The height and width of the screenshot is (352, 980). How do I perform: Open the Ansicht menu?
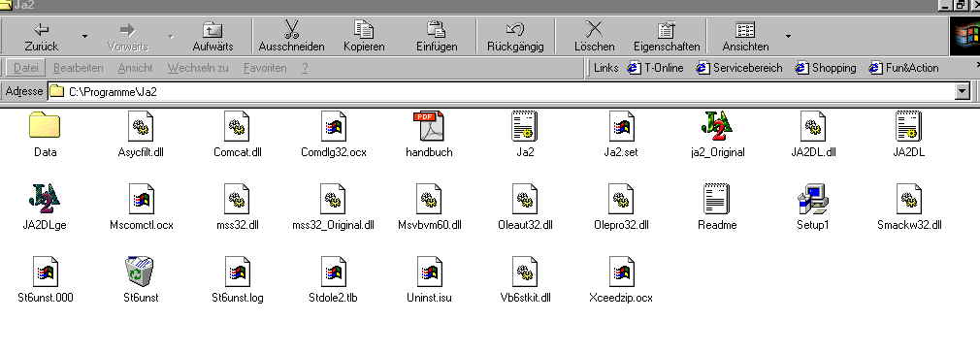(135, 68)
